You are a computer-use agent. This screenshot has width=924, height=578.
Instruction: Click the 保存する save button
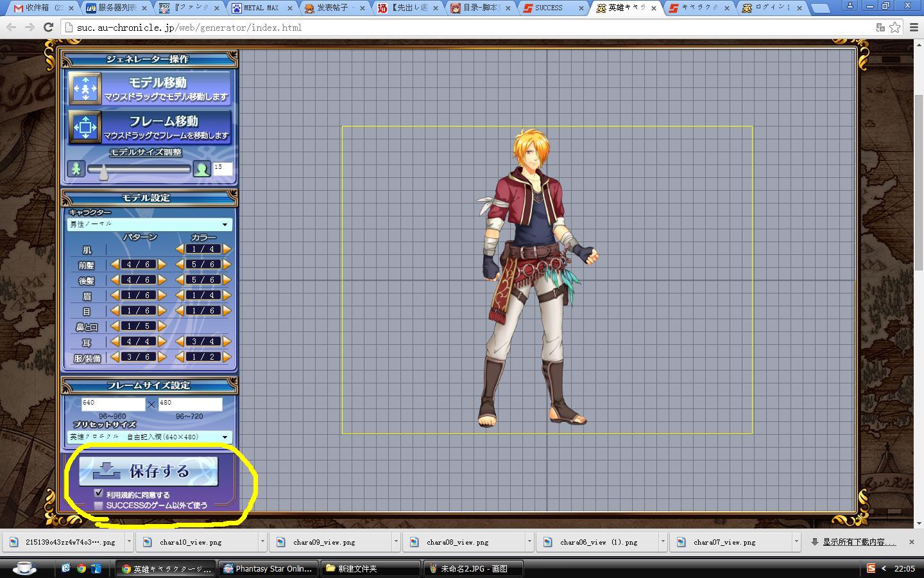pyautogui.click(x=148, y=471)
